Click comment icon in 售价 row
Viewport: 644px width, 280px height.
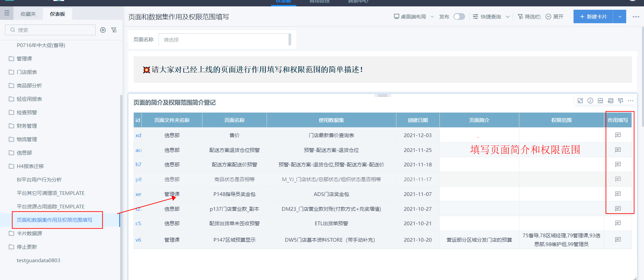(618, 135)
